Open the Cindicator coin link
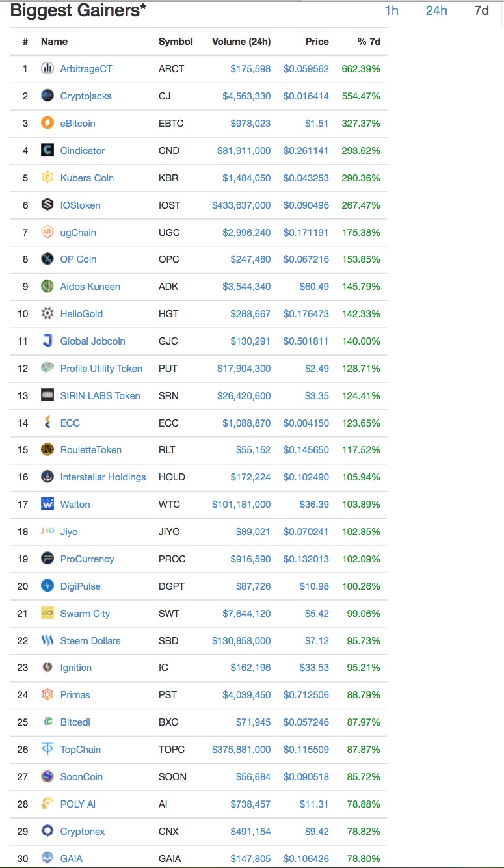504x868 pixels. (x=82, y=150)
